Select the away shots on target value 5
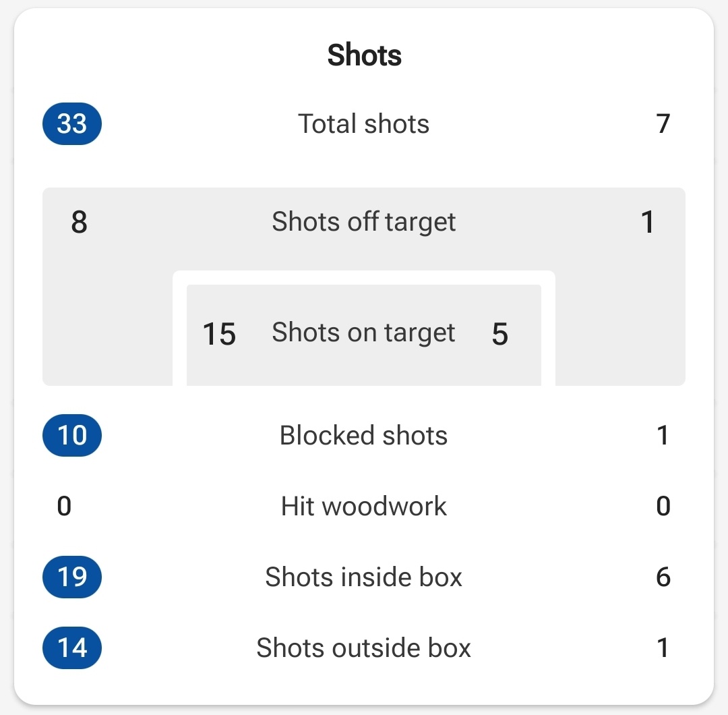Viewport: 728px width, 715px height. click(500, 334)
